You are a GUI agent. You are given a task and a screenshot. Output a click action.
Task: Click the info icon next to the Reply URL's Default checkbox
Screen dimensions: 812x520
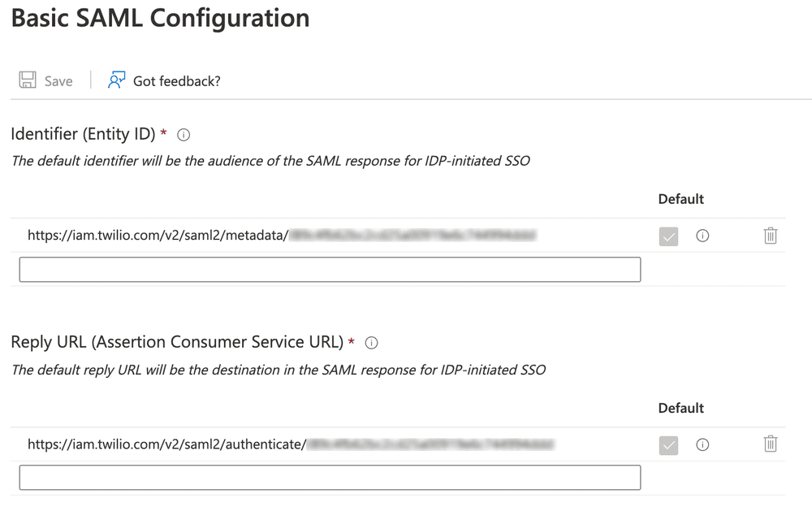click(x=702, y=444)
